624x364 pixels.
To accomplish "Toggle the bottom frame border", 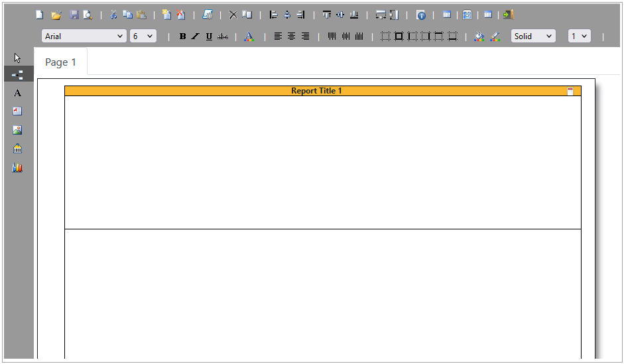I will point(452,36).
